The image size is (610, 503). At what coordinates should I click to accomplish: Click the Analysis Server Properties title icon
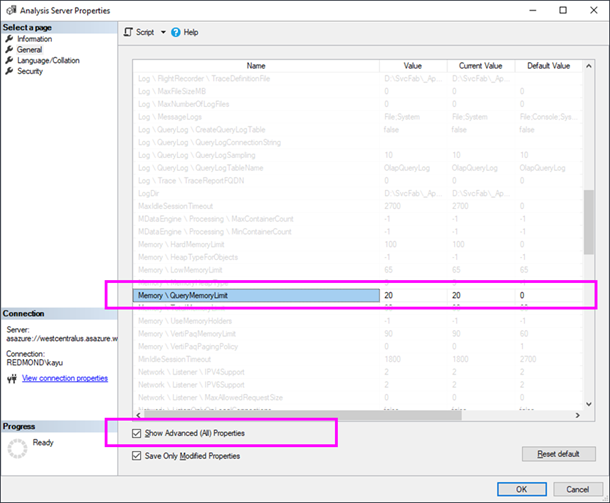click(11, 10)
